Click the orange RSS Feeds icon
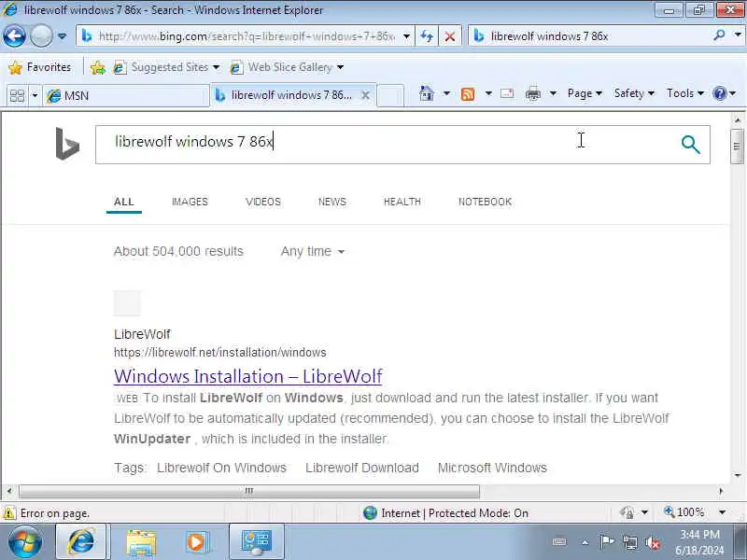Image resolution: width=747 pixels, height=560 pixels. 468,94
